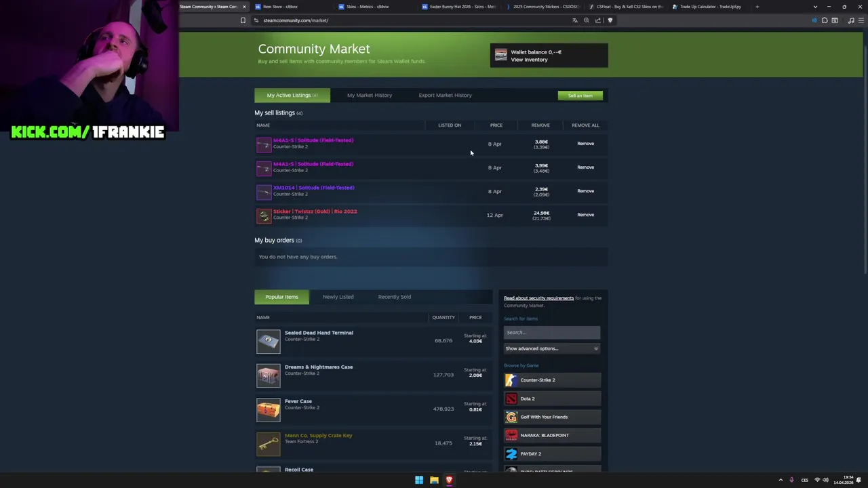Screen dimensions: 868x488
Task: Expand Show advanced options dropdown
Action: tap(552, 348)
